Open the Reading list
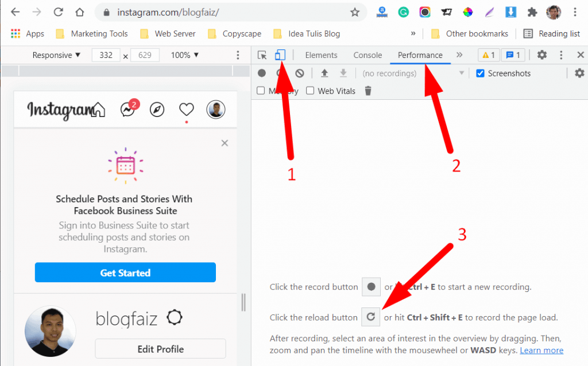Screen dimensions: 588x366 [552, 34]
